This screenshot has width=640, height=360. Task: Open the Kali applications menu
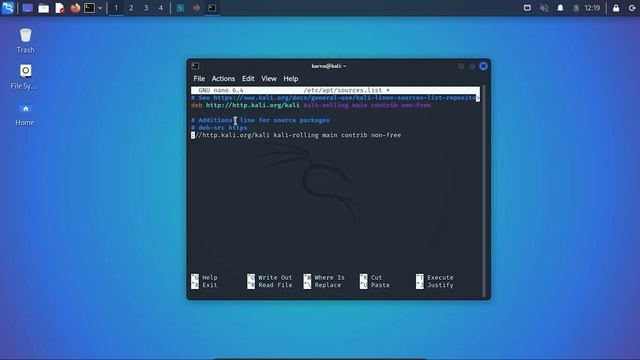point(8,8)
